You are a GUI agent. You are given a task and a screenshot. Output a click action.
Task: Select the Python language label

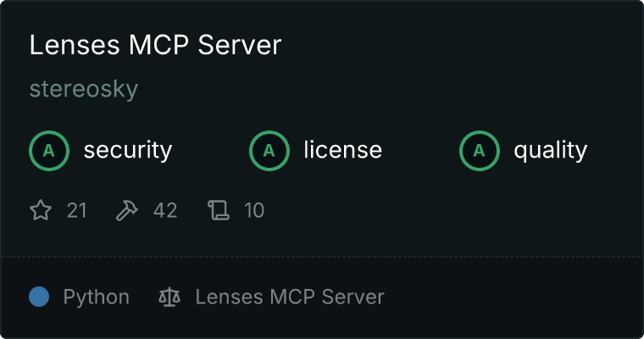click(x=96, y=297)
